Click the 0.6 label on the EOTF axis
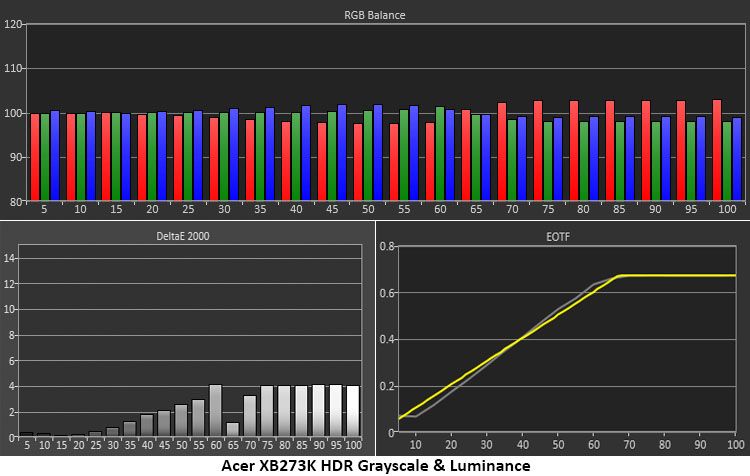This screenshot has width=750, height=476. (x=386, y=293)
